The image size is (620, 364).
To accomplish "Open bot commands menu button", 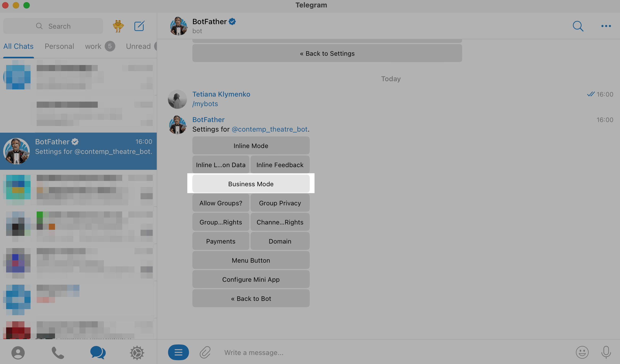I will coord(178,352).
